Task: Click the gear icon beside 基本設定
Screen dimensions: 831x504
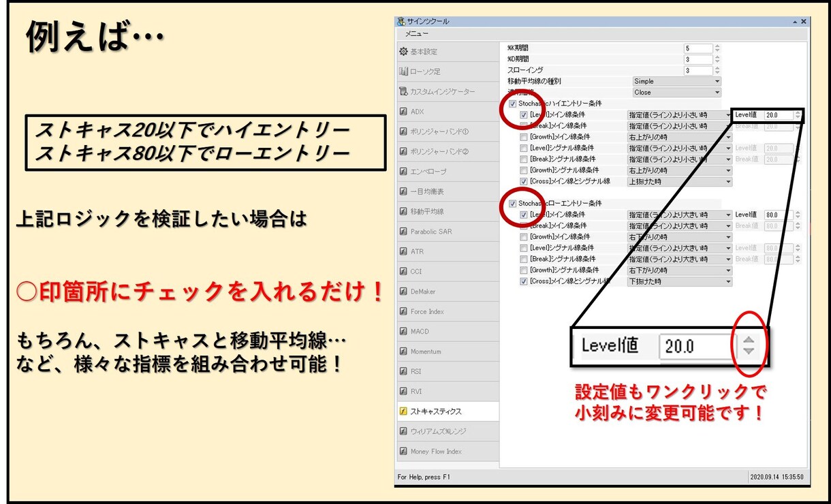Action: click(x=403, y=52)
